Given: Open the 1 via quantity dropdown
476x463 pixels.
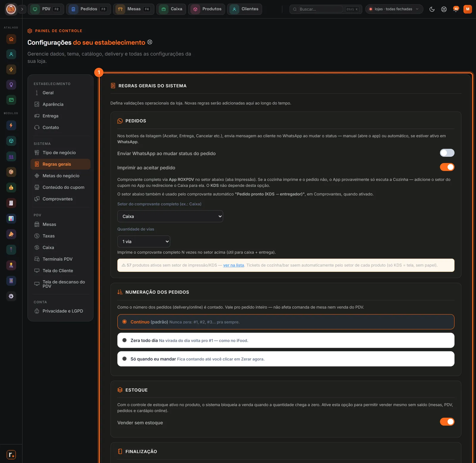Looking at the screenshot, I should click(144, 242).
